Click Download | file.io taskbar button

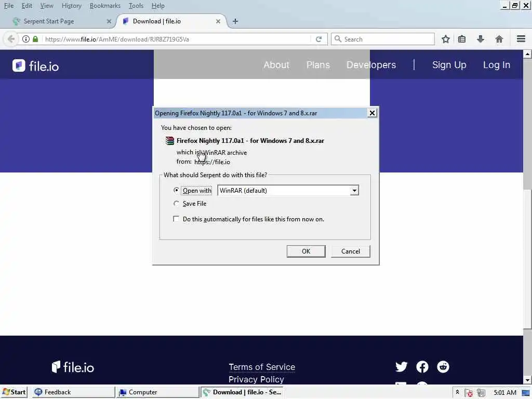242,392
